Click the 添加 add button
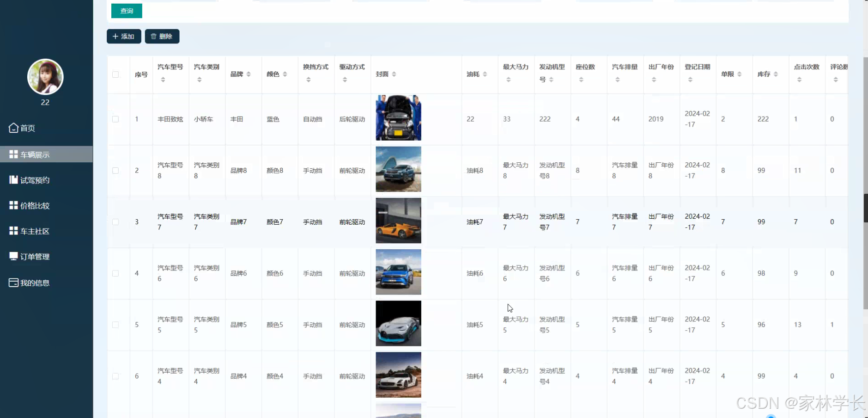 click(x=123, y=36)
